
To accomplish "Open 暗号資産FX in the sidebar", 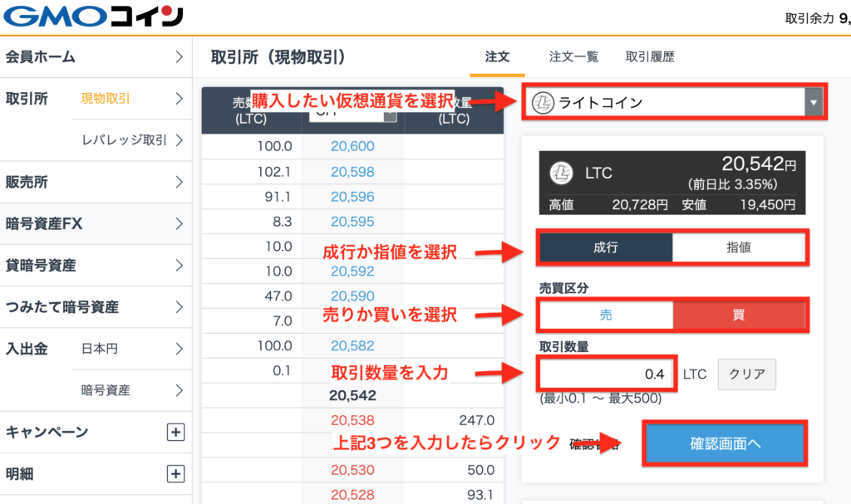I will pyautogui.click(x=96, y=223).
